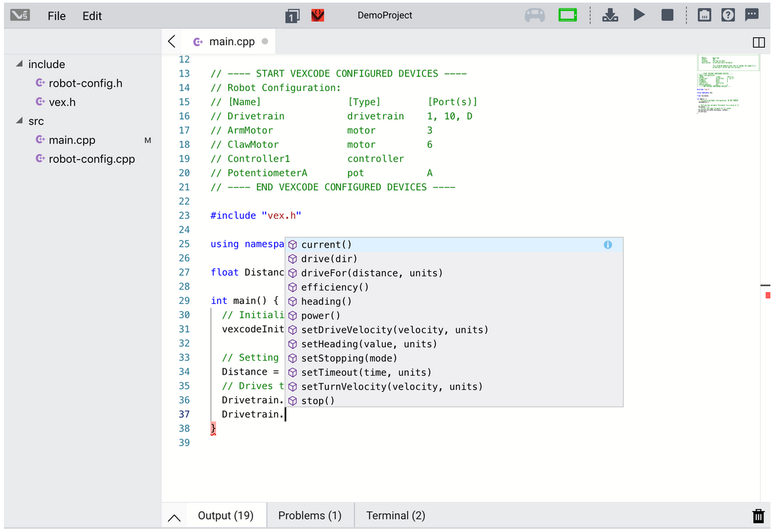Hide the file sidebar with back chevron

click(x=171, y=42)
